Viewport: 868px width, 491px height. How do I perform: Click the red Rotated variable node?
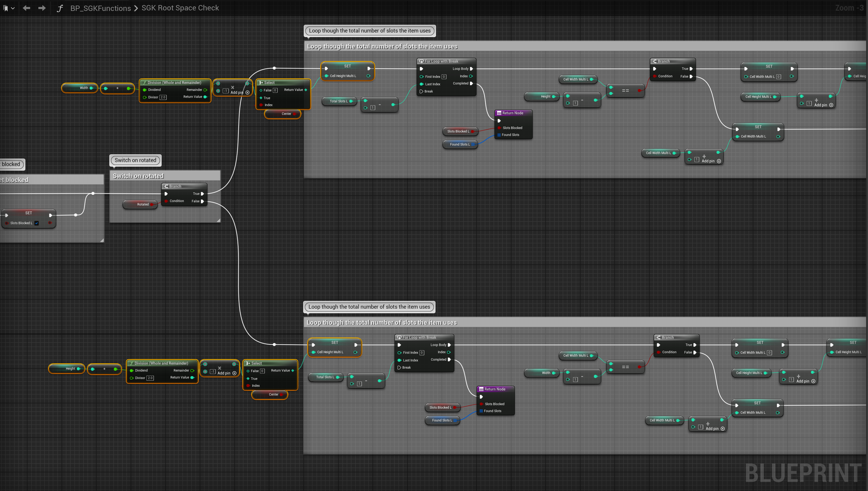tap(142, 204)
